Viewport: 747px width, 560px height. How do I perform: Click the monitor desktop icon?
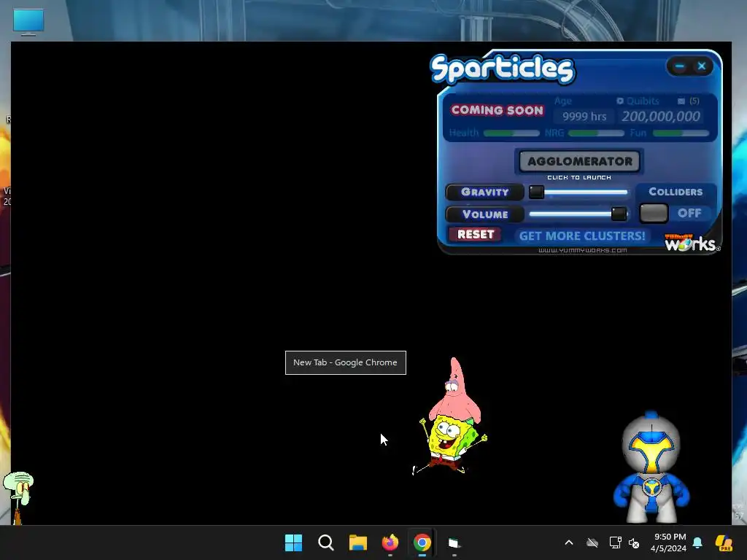28,22
